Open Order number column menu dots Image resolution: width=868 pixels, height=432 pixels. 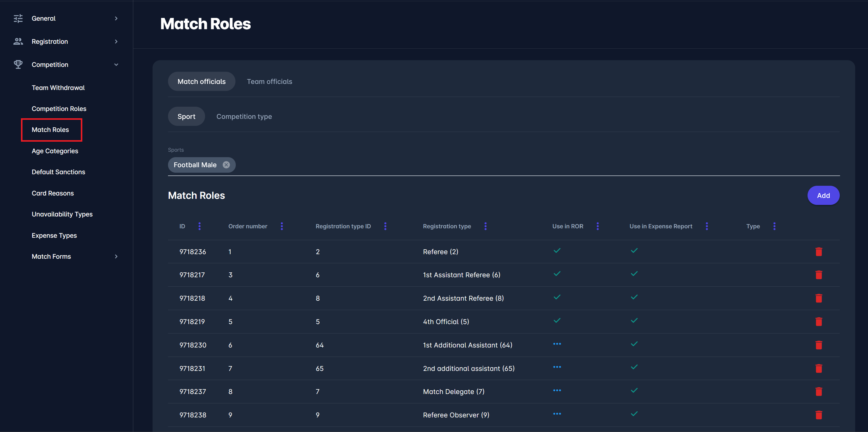[282, 226]
